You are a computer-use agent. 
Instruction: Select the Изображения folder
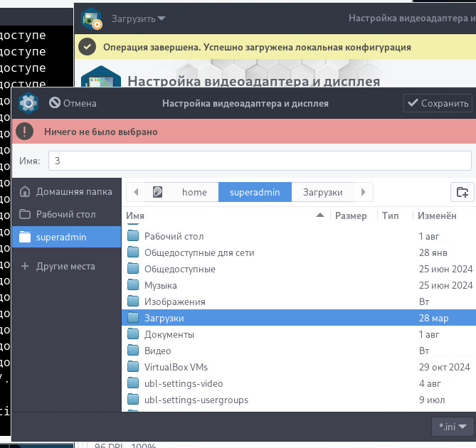[x=299, y=302]
